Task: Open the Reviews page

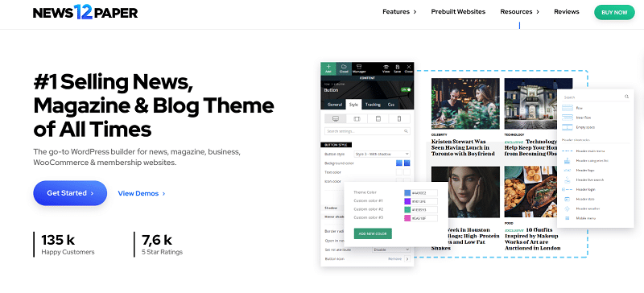Action: [x=567, y=12]
